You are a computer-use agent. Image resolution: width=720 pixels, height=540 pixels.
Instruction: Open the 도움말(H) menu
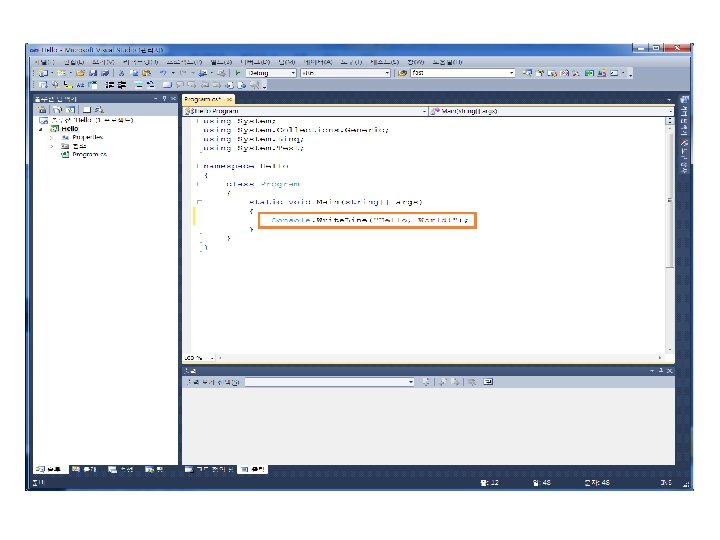pos(447,62)
